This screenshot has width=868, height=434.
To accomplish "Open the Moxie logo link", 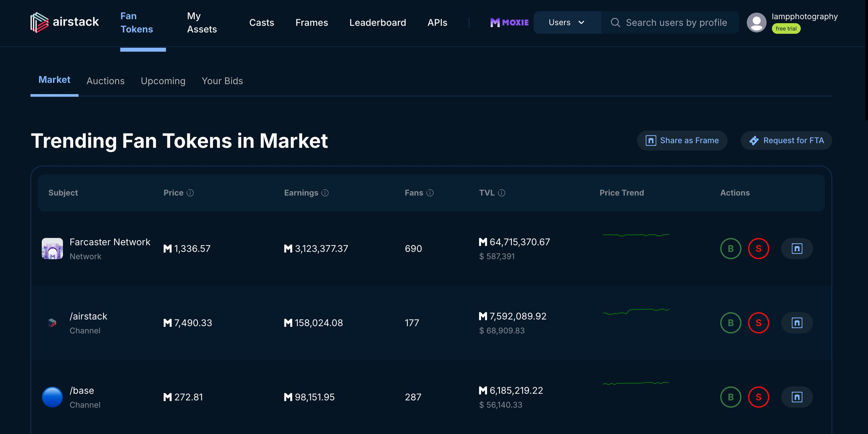I will pyautogui.click(x=509, y=22).
